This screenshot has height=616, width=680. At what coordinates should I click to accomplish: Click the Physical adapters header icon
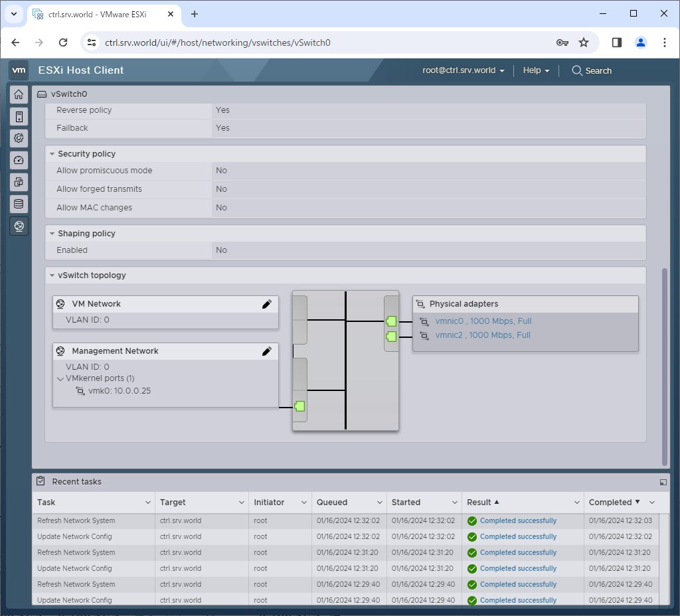coord(420,304)
